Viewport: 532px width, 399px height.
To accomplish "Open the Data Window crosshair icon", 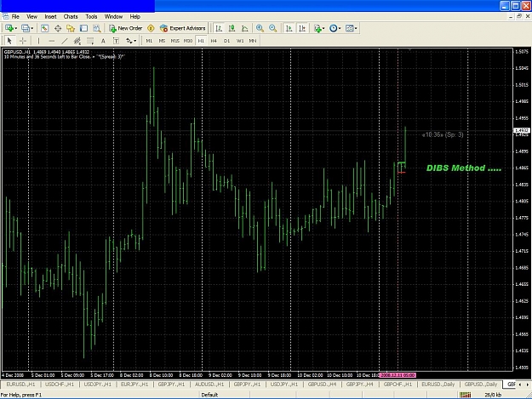I will 58,28.
